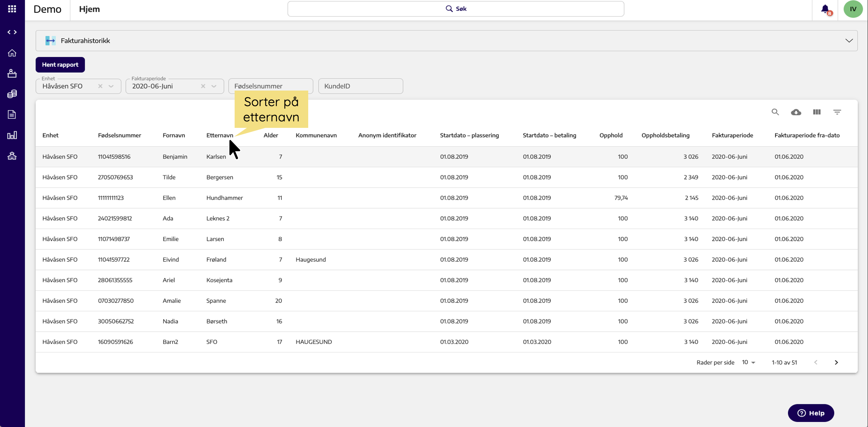The image size is (868, 427).
Task: Click Hent rapport button
Action: [x=60, y=65]
